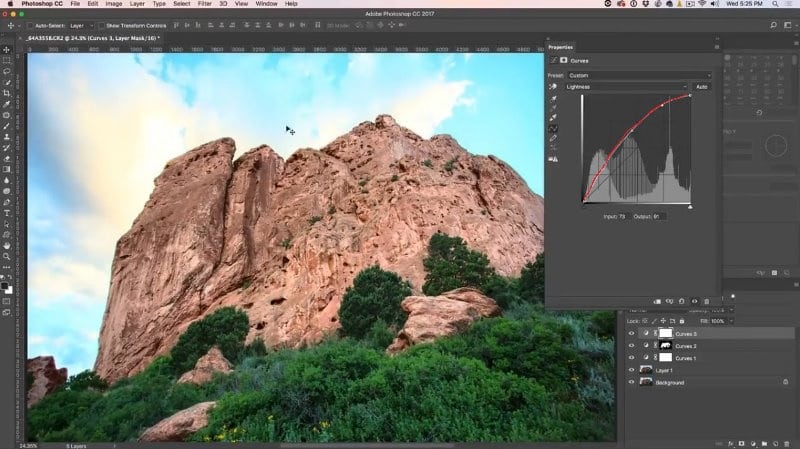
Task: Enable the Auto-Select checkbox
Action: [x=30, y=26]
